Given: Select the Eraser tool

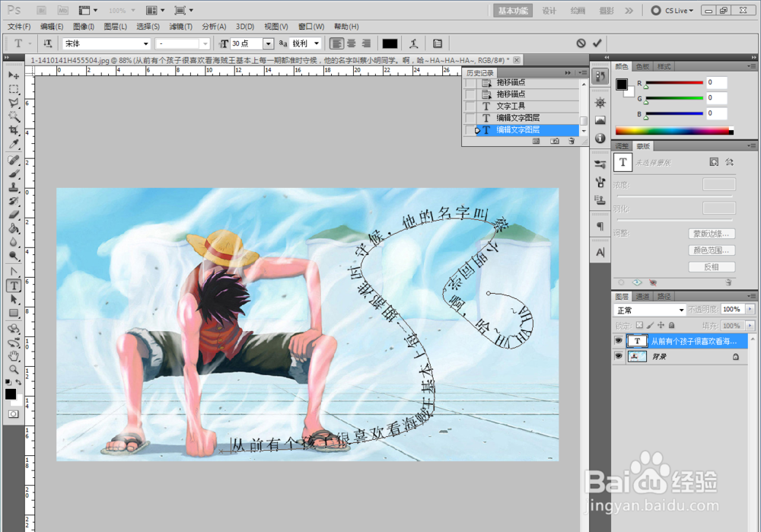Looking at the screenshot, I should point(14,215).
